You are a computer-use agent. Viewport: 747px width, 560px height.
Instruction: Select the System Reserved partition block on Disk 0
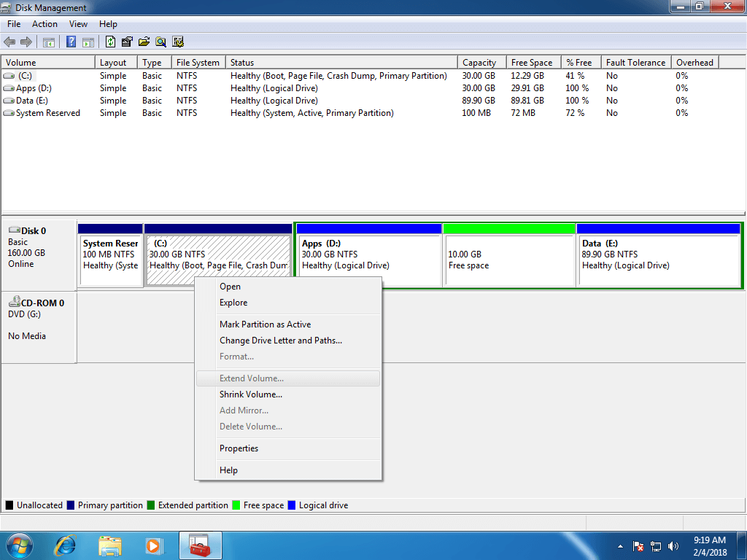[110, 255]
